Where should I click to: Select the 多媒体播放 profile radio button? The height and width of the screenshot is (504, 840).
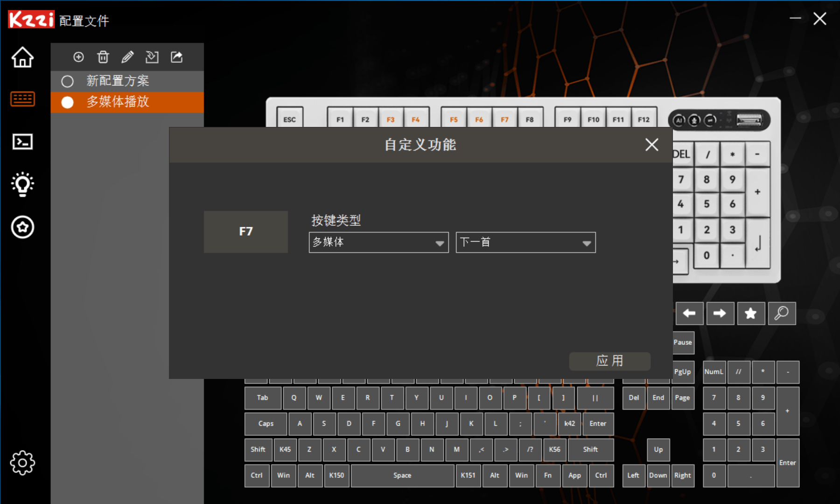(x=68, y=102)
